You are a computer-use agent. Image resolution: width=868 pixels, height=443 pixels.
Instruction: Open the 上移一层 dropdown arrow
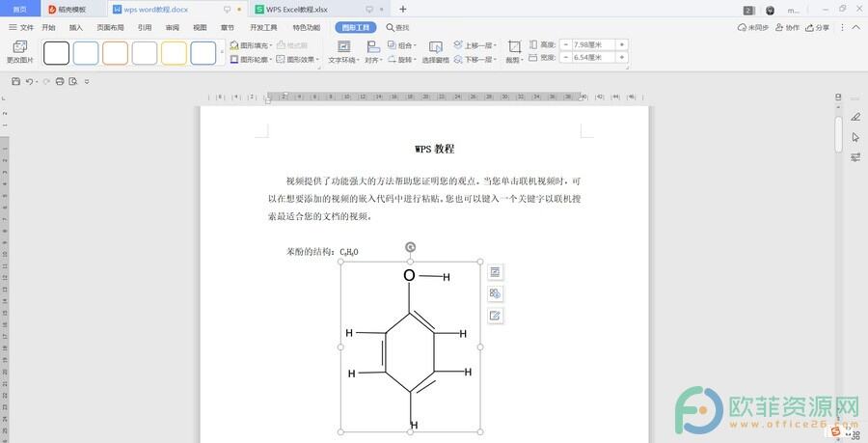point(495,45)
